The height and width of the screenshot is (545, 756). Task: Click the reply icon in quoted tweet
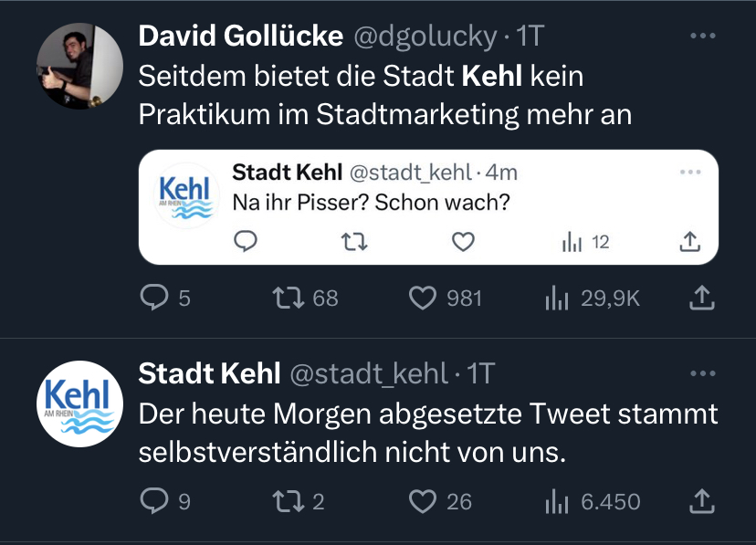pyautogui.click(x=247, y=241)
